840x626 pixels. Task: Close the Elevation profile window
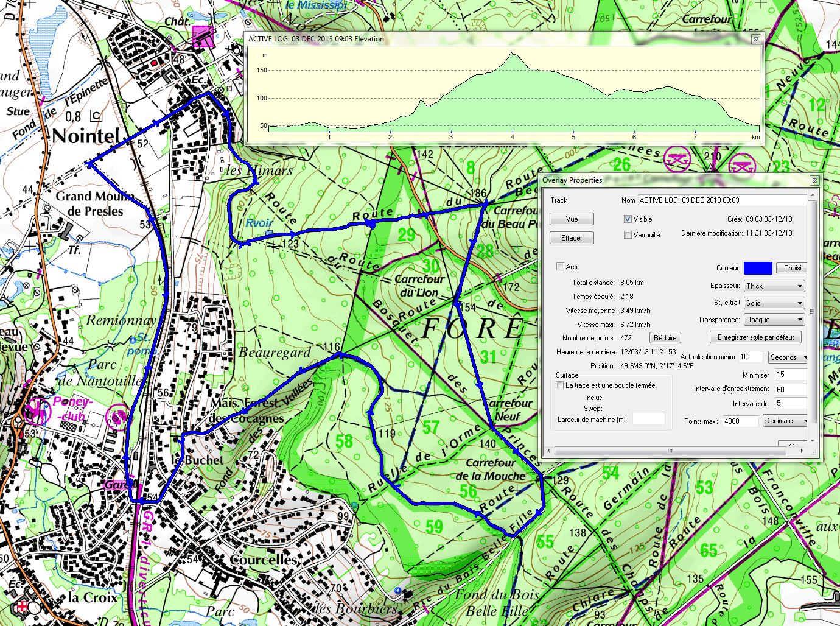[755, 39]
